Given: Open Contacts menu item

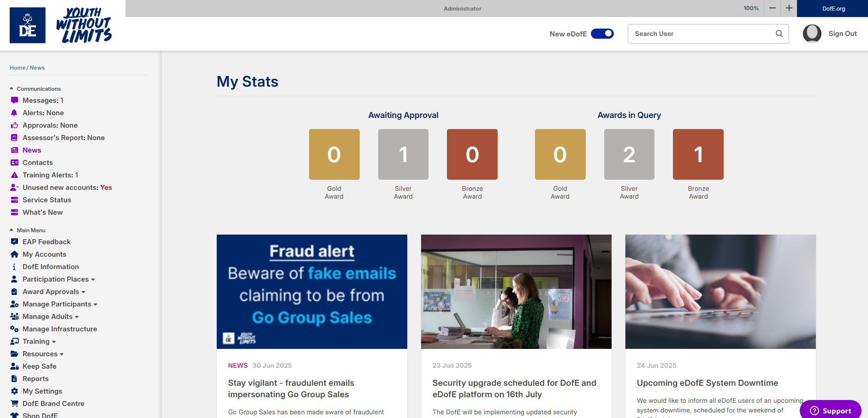Looking at the screenshot, I should point(38,163).
